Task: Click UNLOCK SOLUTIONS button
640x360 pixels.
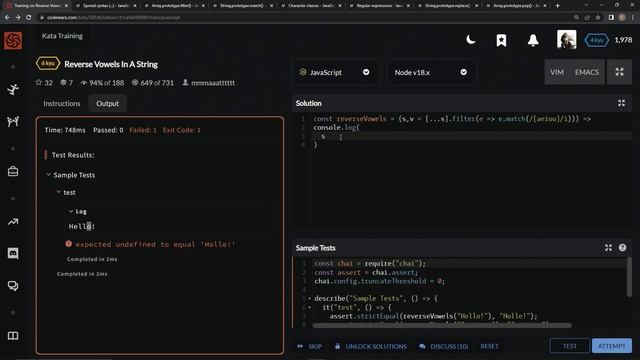Action: [x=371, y=346]
